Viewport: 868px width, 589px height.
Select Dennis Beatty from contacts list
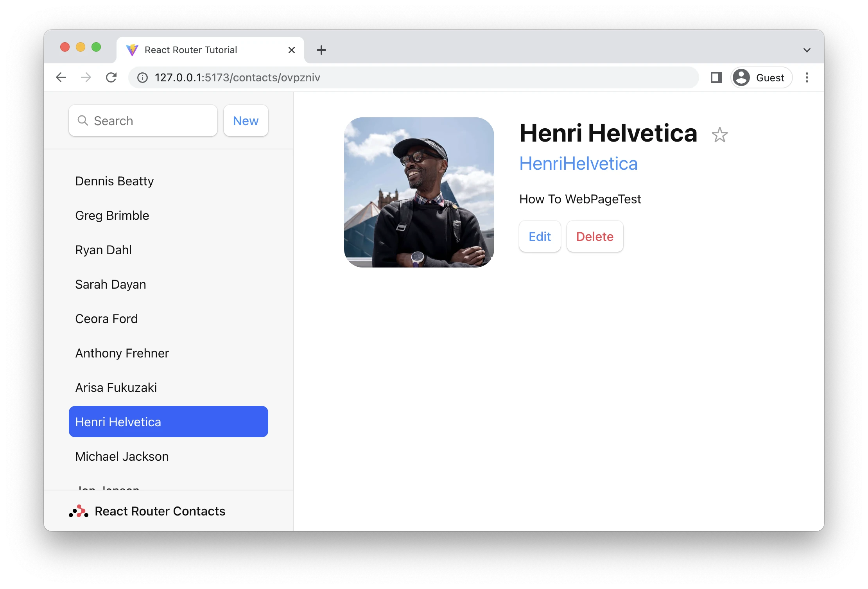(x=114, y=181)
